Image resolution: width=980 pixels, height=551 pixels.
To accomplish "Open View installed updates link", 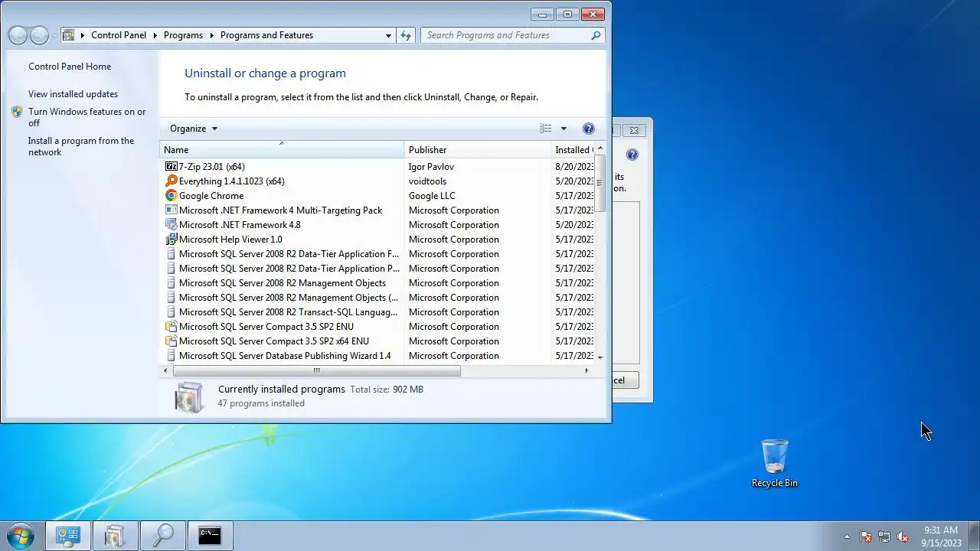I will tap(73, 94).
